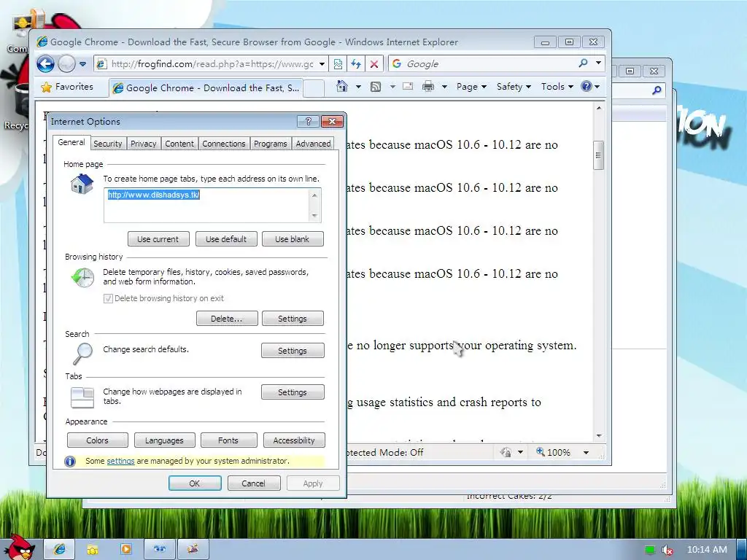
Task: Stop loading with the red X icon
Action: 374,64
